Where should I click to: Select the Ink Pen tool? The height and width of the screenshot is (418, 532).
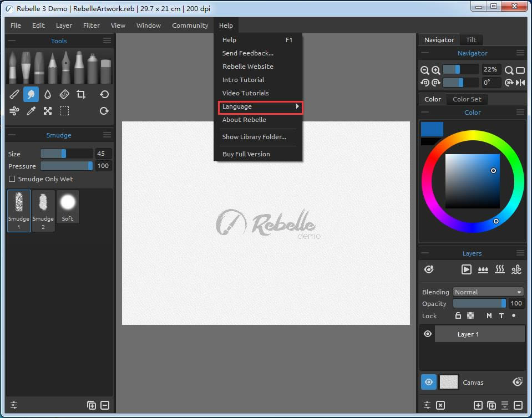pyautogui.click(x=66, y=67)
